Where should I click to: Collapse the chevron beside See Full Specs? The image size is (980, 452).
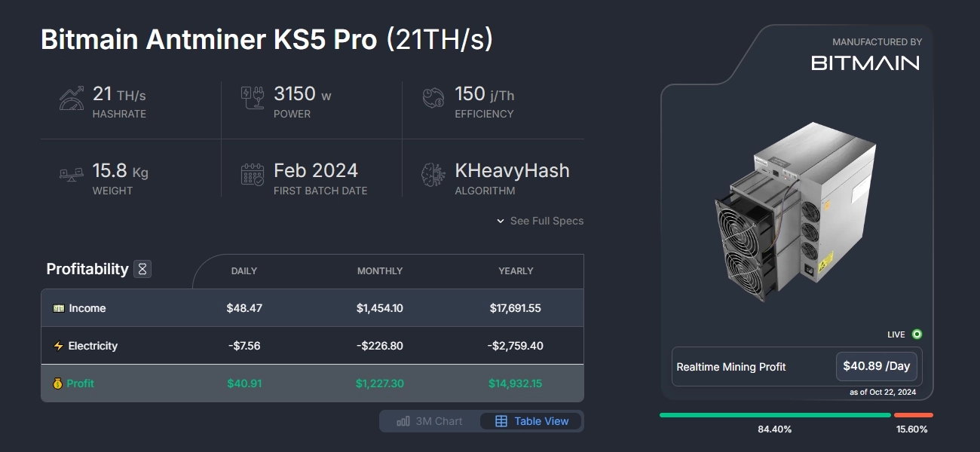pos(500,221)
